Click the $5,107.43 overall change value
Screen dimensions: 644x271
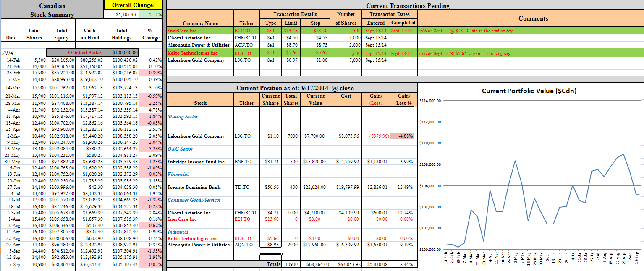click(x=121, y=14)
